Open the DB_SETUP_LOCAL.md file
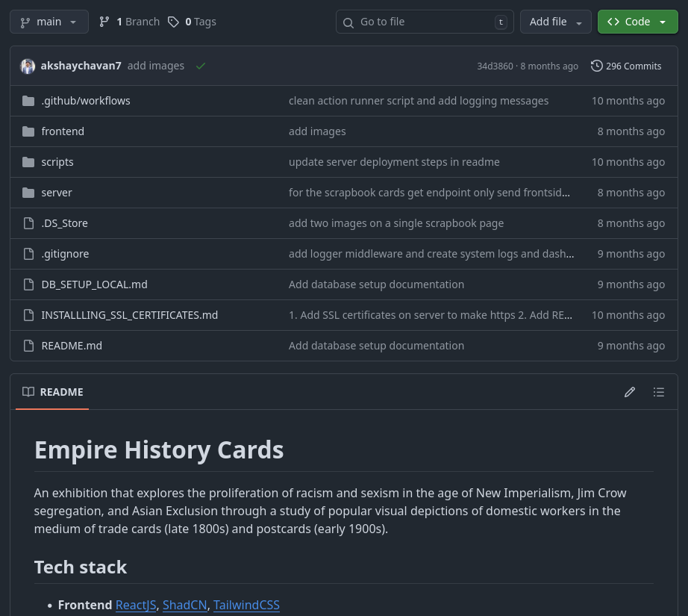This screenshot has width=688, height=616. coord(94,284)
